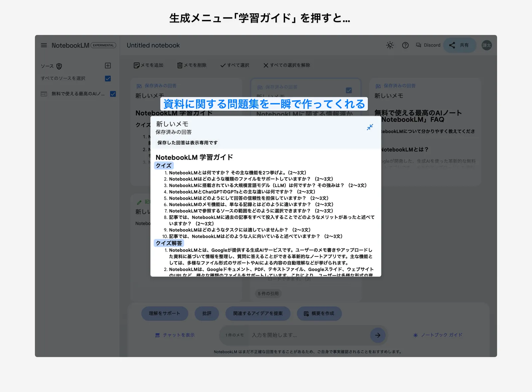The image size is (532, 392).
Task: Open ノートブック ガイド
Action: [438, 335]
